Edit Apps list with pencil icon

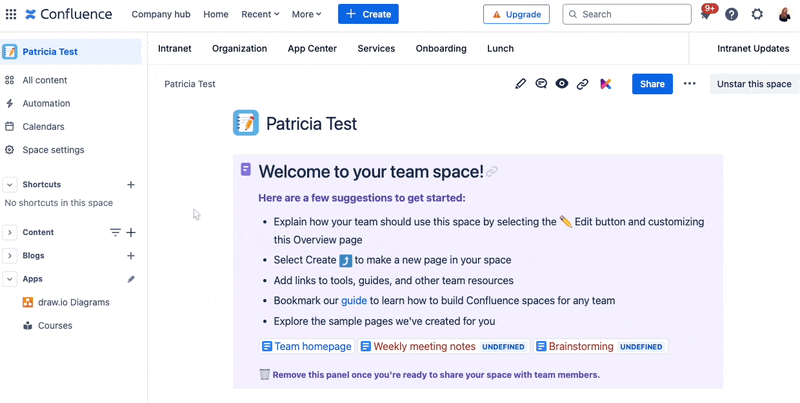click(x=131, y=279)
